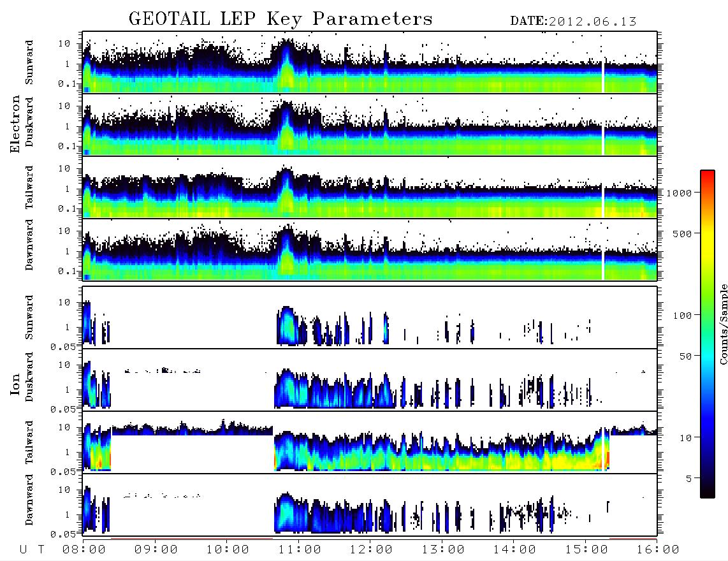The width and height of the screenshot is (728, 561).
Task: Click the "Counts/Sample" colorbar label
Action: point(723,324)
